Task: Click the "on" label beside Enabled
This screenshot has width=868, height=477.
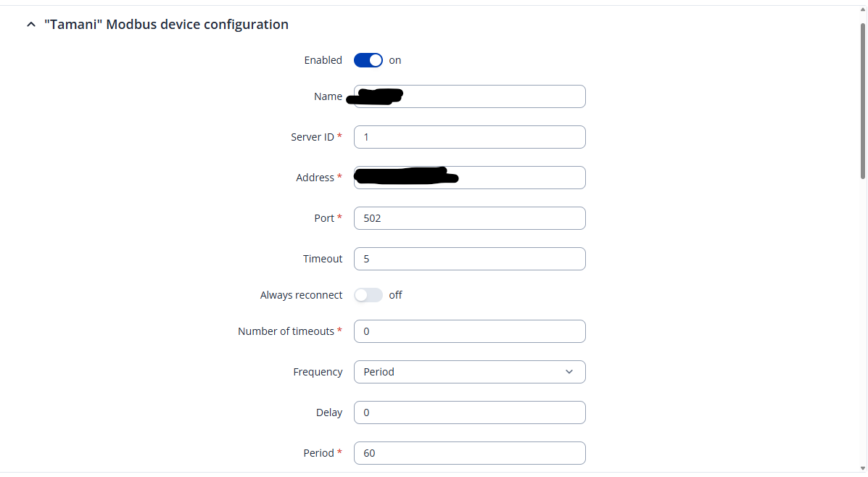Action: point(395,60)
